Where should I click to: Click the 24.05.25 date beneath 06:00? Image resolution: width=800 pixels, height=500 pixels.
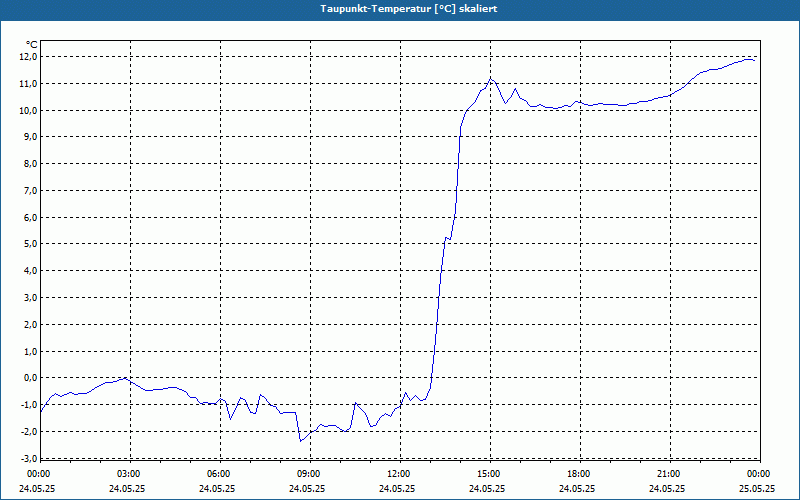click(217, 488)
